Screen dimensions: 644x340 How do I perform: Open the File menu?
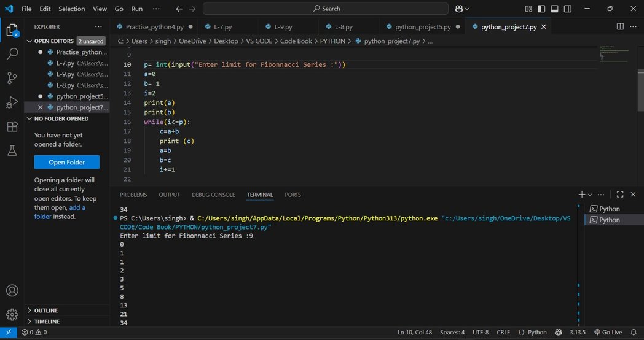point(26,9)
